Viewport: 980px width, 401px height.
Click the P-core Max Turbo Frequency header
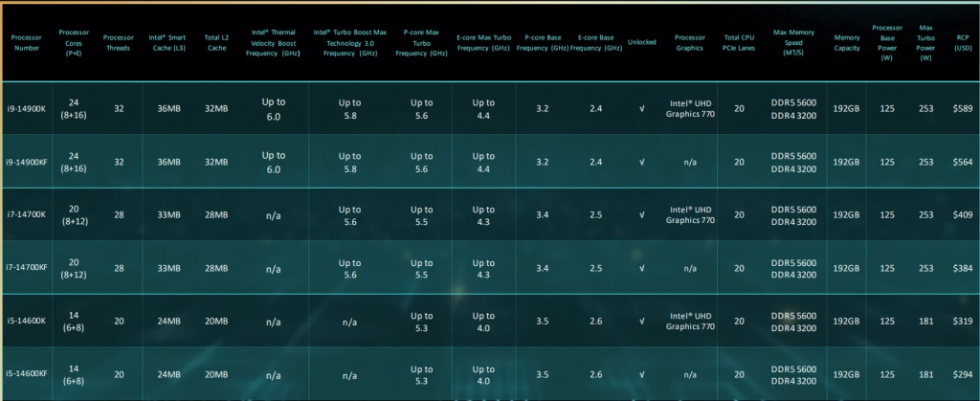[x=421, y=42]
